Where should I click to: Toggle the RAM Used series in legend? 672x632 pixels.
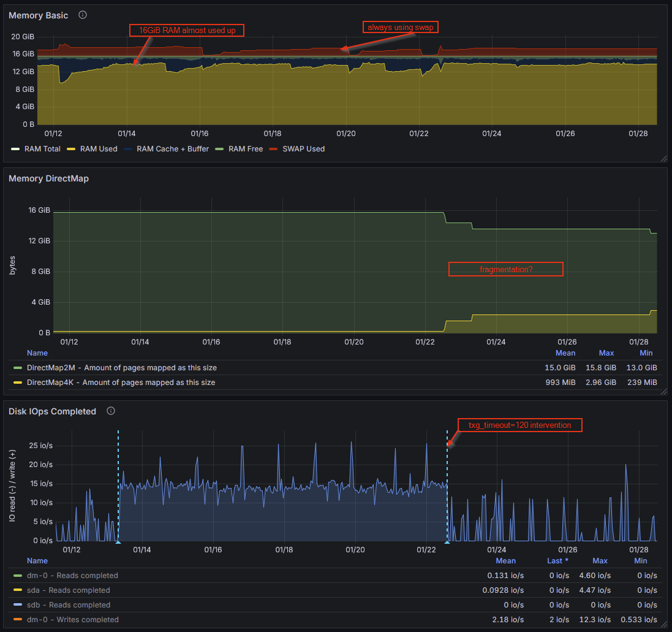tap(98, 149)
